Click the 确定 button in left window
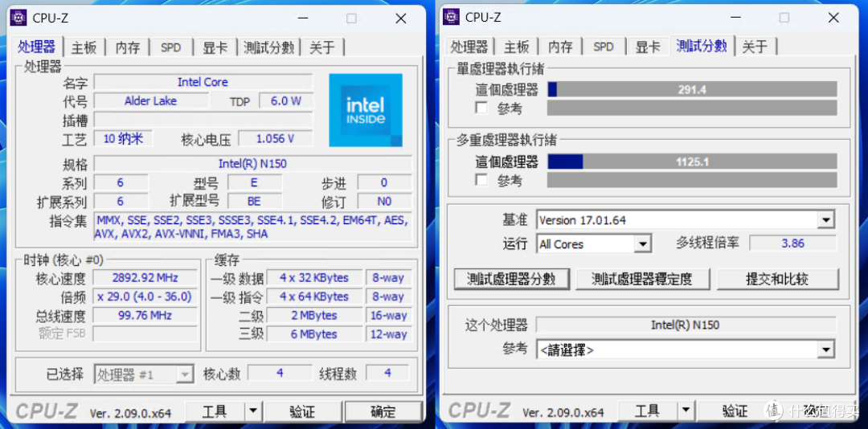The image size is (868, 429). point(383,411)
